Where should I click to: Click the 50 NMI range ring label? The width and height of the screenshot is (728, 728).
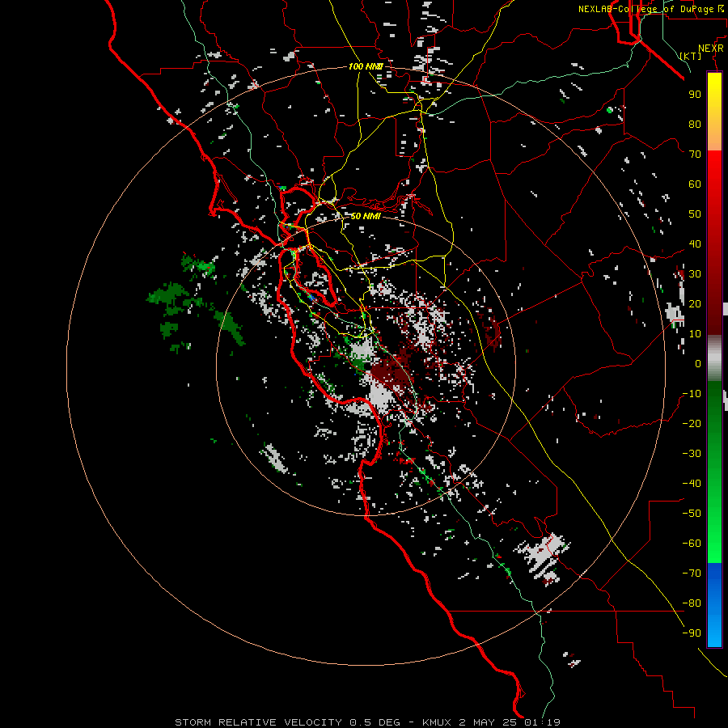366,216
